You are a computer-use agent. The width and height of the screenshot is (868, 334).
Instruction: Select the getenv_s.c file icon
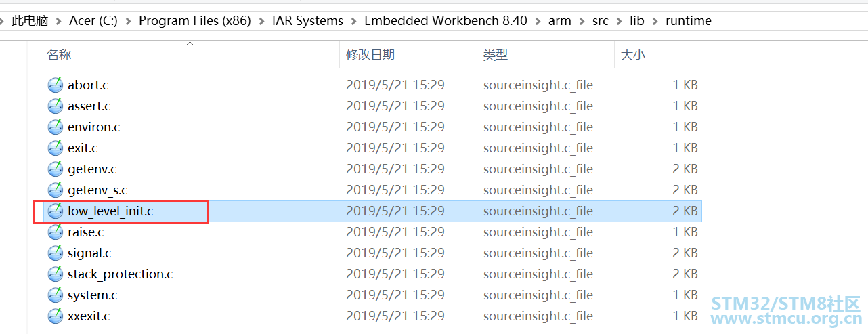point(56,190)
